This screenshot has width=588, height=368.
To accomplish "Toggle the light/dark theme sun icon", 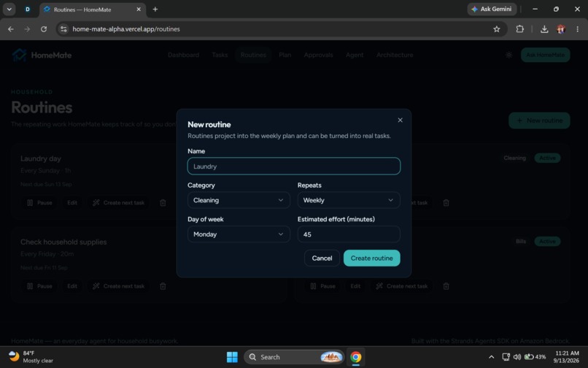I will [509, 55].
